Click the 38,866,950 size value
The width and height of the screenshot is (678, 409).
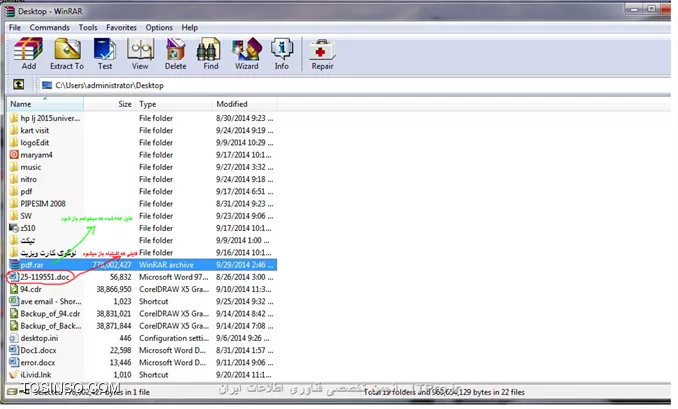click(114, 289)
